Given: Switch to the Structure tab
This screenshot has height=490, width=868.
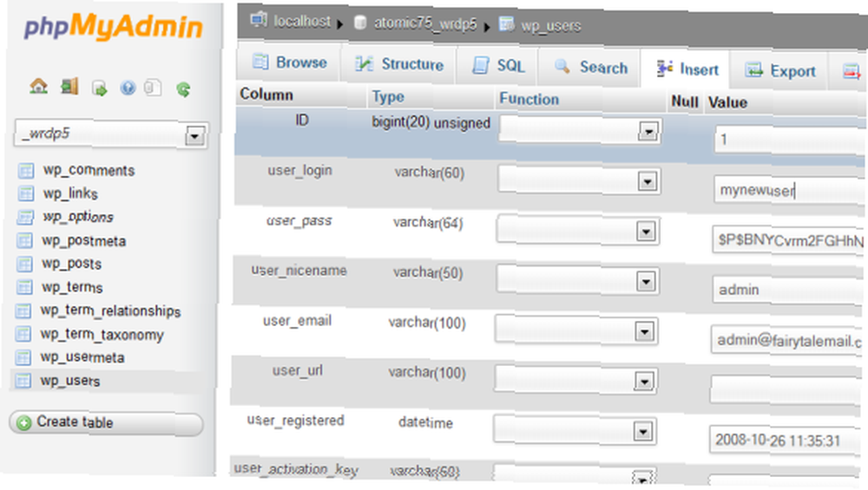Looking at the screenshot, I should [398, 65].
